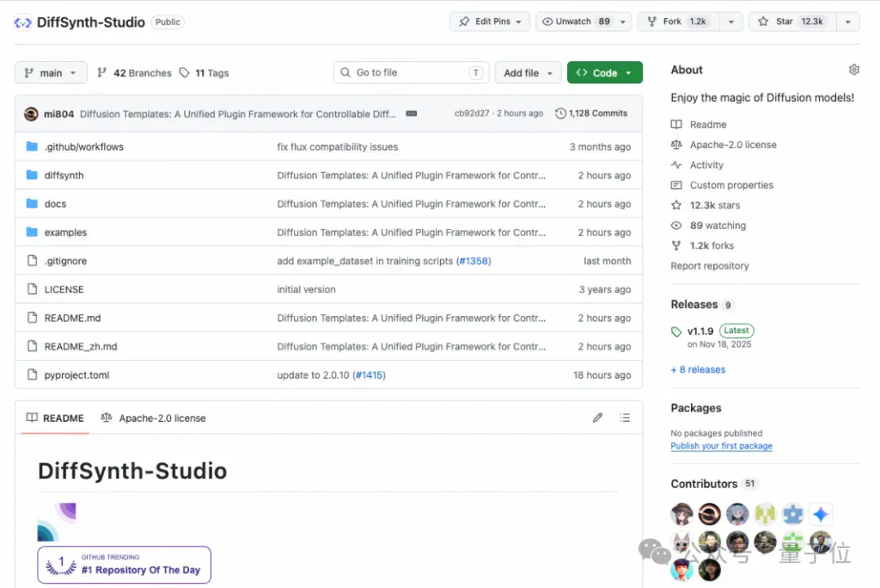Open Custom properties link
880x588 pixels.
point(731,185)
